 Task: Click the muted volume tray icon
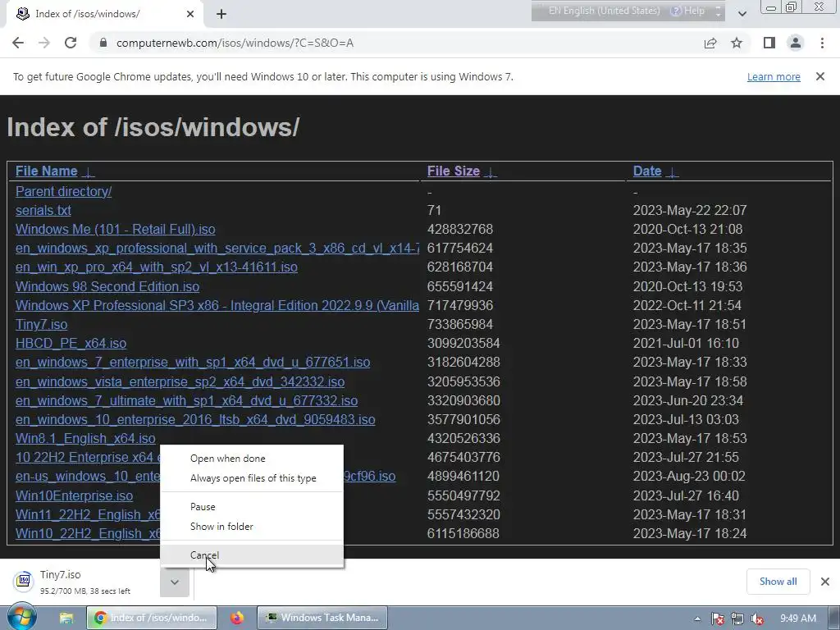pos(757,619)
